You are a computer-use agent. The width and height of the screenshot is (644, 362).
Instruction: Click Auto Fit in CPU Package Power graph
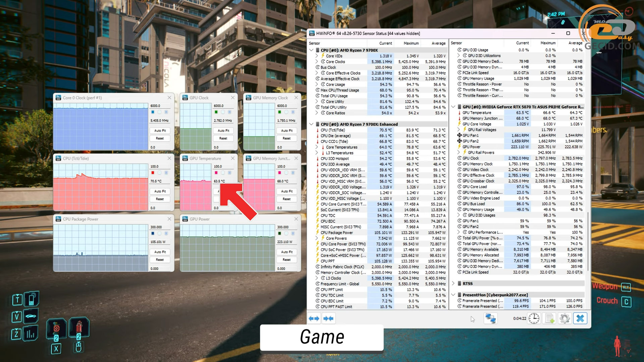point(160,252)
